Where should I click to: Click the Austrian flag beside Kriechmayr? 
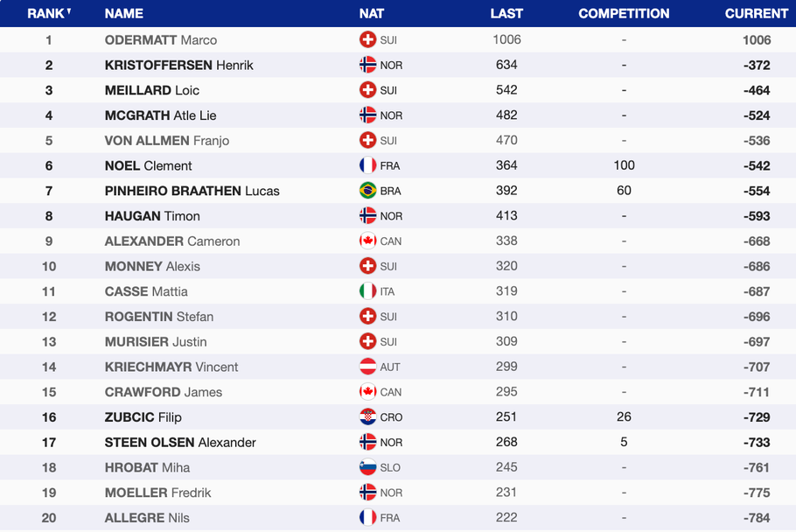[367, 367]
